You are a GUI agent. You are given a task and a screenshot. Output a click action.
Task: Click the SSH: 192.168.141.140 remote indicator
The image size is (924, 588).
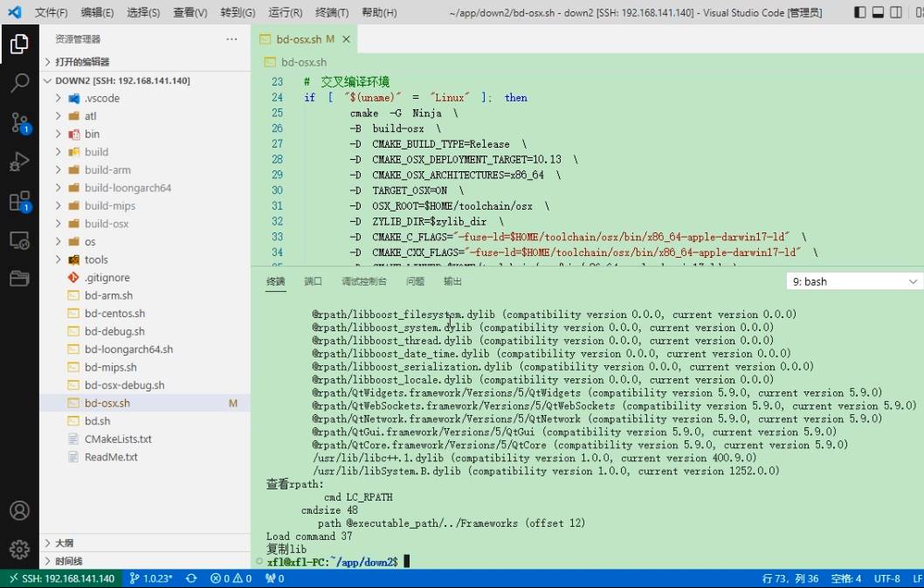click(62, 578)
